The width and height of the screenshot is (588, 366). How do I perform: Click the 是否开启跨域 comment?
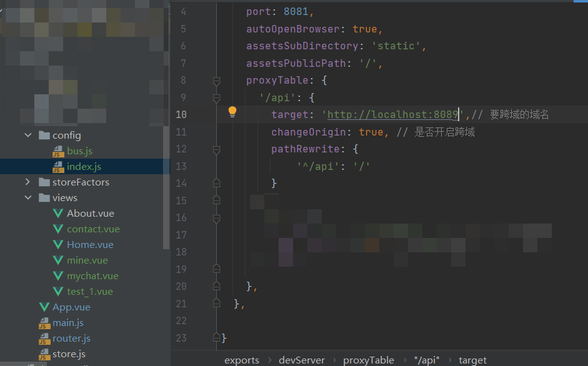[444, 132]
